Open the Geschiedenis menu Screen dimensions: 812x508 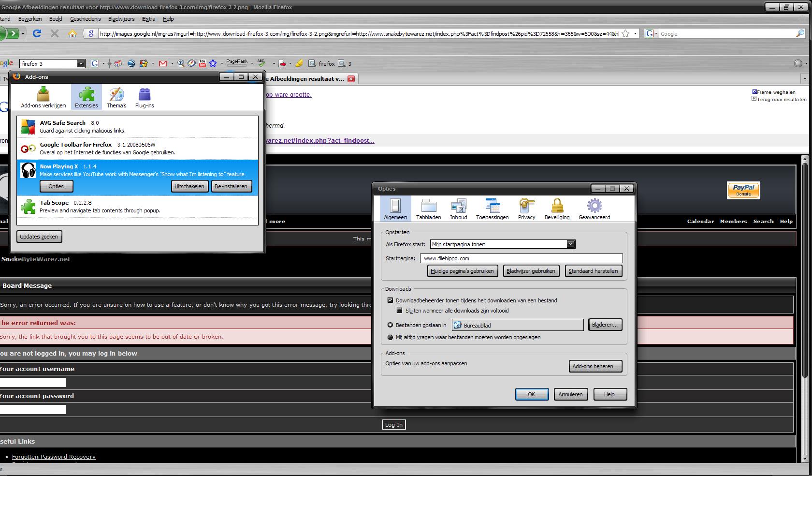click(x=86, y=19)
